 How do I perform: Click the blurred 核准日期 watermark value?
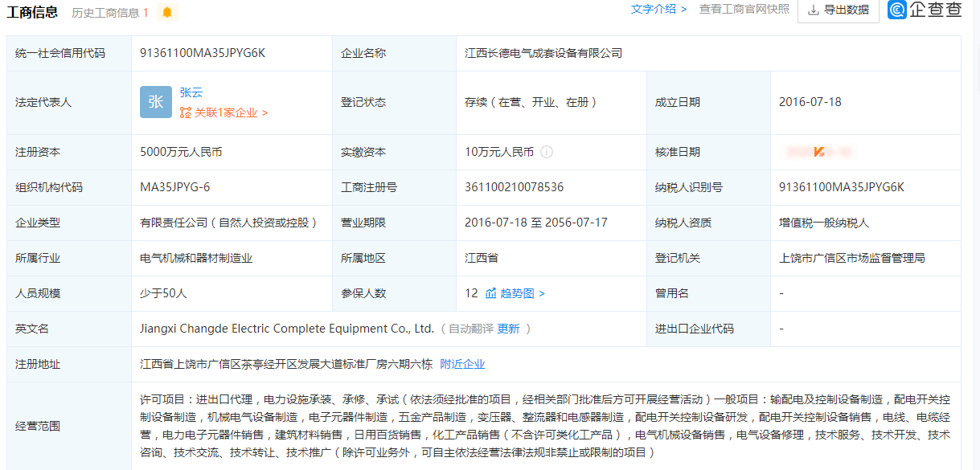click(x=818, y=152)
